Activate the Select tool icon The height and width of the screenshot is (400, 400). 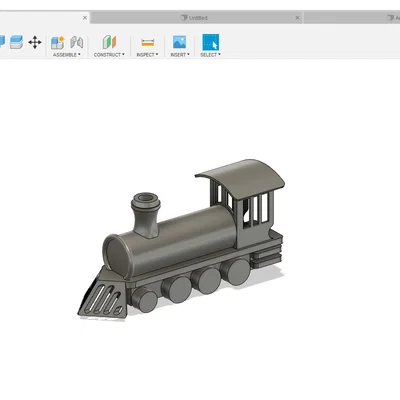(211, 42)
